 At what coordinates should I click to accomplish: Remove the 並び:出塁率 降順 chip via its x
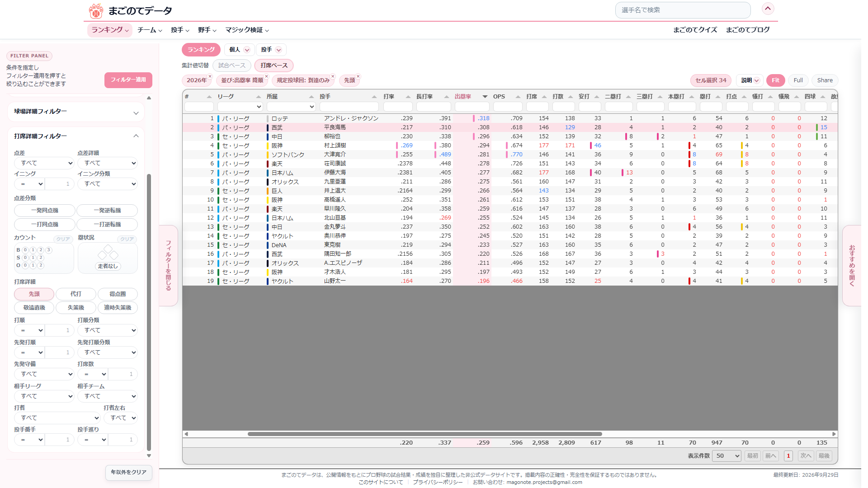coord(266,76)
